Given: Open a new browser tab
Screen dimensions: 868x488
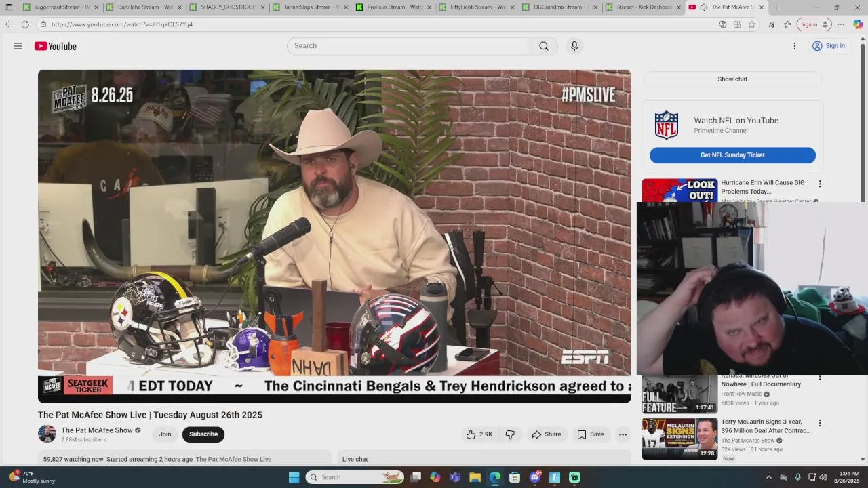Looking at the screenshot, I should (776, 7).
